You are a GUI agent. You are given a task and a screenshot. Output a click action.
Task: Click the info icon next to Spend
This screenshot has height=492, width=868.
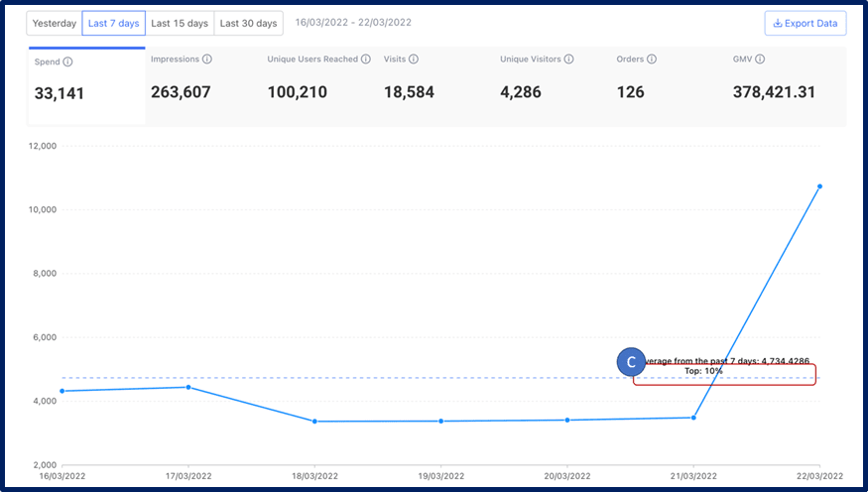[x=67, y=61]
